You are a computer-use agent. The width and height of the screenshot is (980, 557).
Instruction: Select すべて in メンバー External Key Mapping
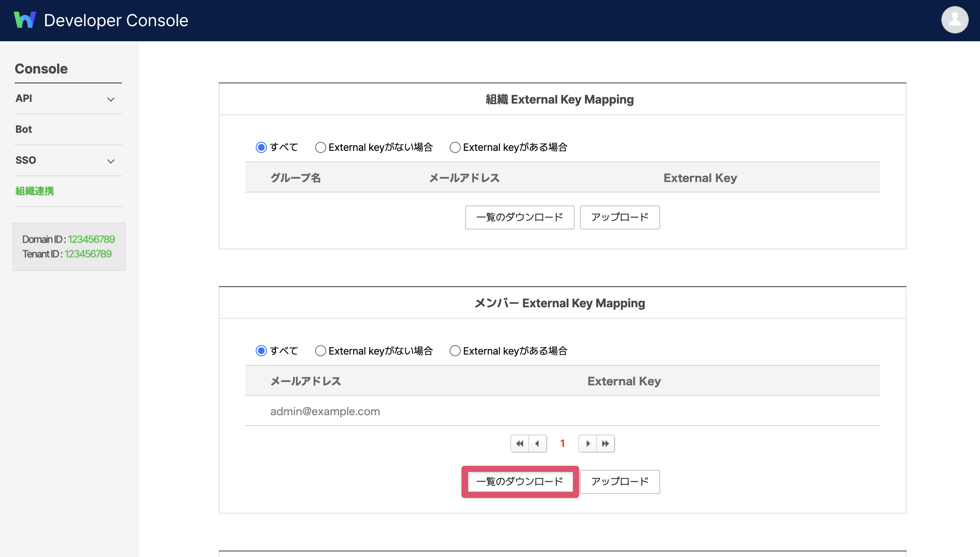(261, 351)
